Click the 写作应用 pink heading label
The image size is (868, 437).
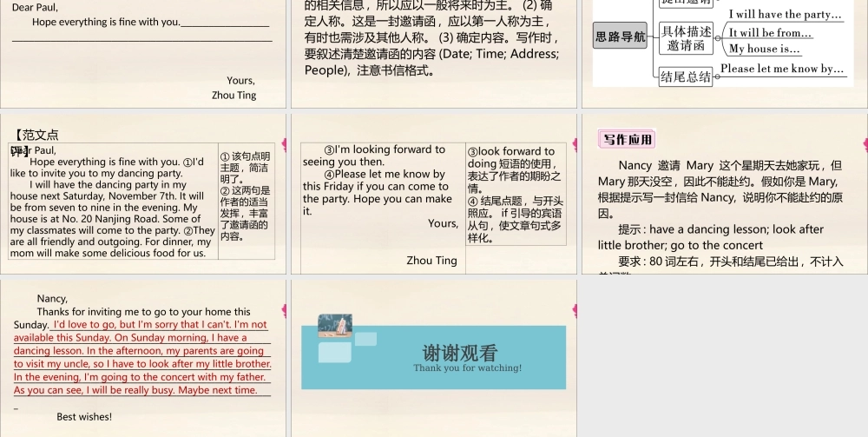(627, 139)
